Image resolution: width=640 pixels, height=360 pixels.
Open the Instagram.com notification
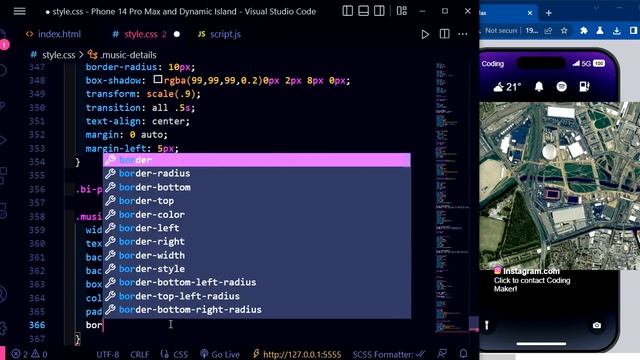(x=532, y=280)
